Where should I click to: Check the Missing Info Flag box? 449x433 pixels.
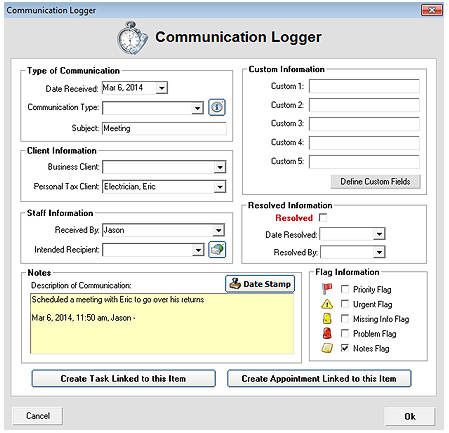pos(345,319)
